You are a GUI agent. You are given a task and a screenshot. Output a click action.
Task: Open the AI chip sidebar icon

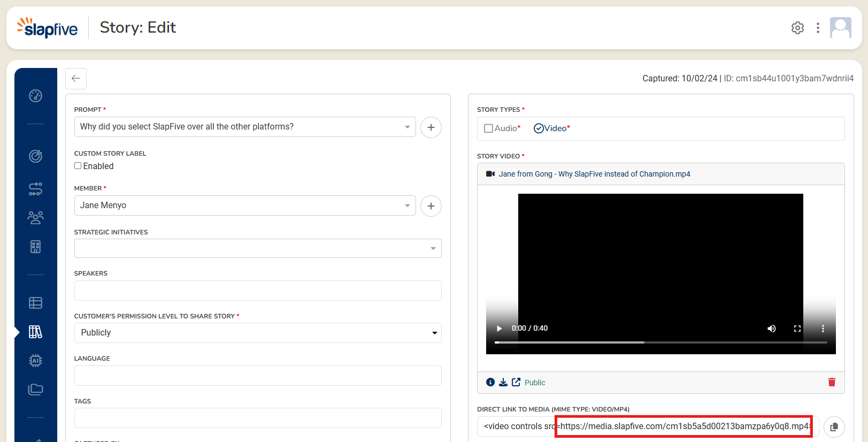pos(36,361)
